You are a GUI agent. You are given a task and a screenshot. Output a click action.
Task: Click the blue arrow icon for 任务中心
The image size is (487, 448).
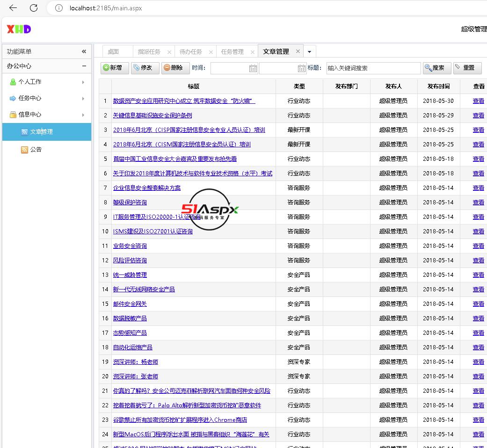click(13, 98)
